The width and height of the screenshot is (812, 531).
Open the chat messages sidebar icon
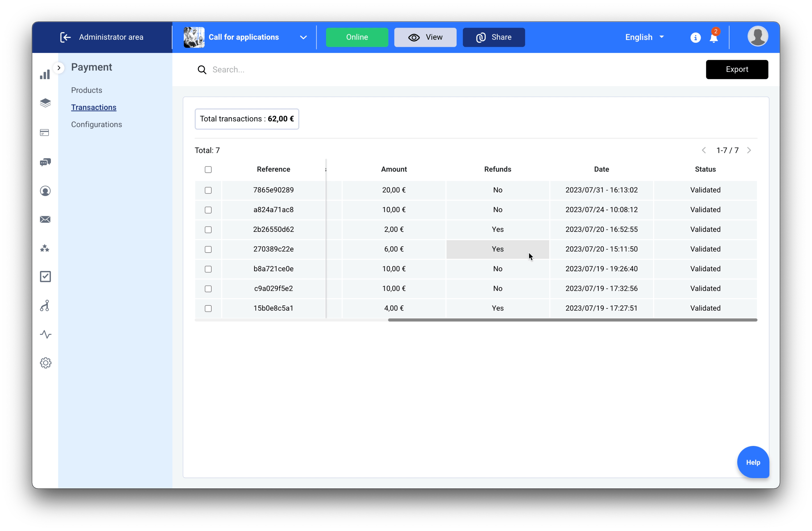pos(45,162)
